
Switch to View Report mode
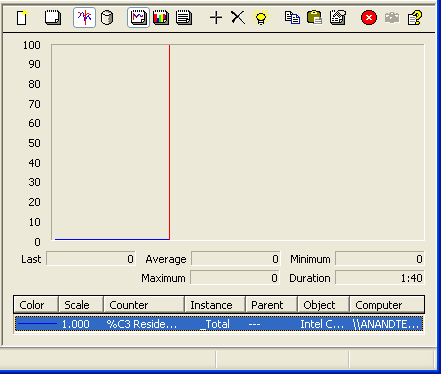click(x=184, y=17)
